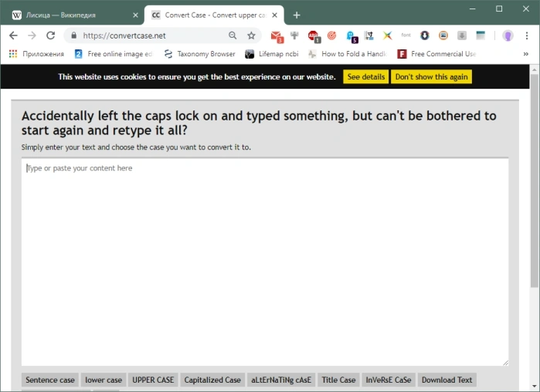Viewport: 540px width, 392px height.
Task: Click the red target extension icon
Action: (331, 35)
